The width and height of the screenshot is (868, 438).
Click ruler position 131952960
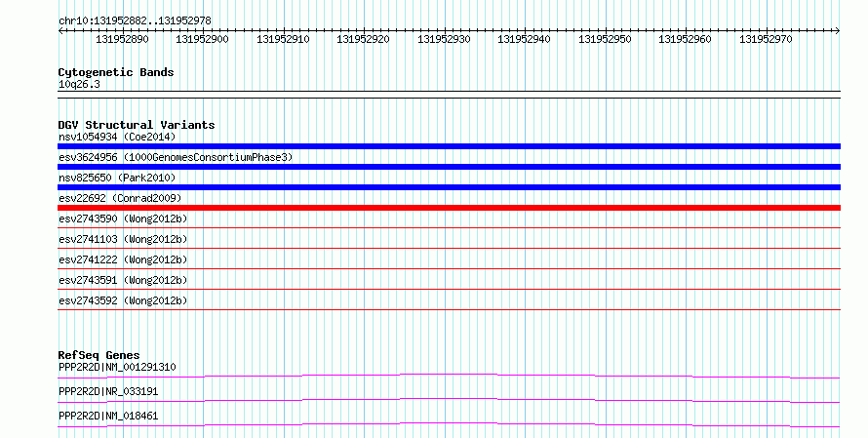click(685, 39)
